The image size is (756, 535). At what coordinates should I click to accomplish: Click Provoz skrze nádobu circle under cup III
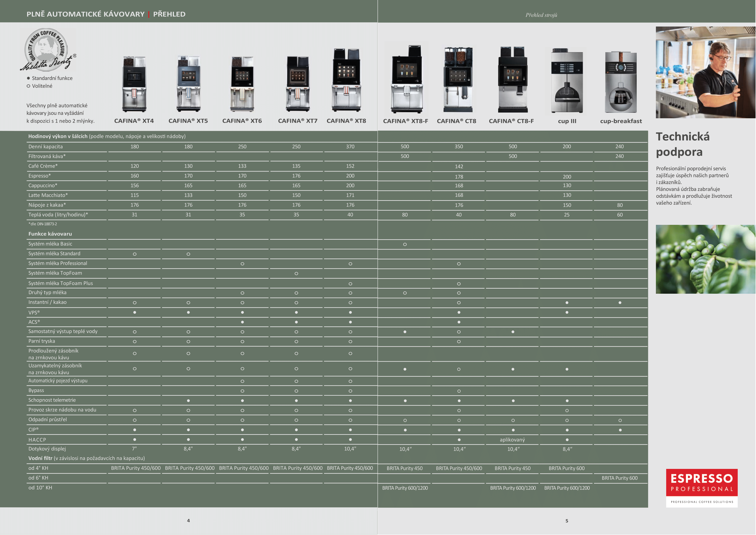click(567, 411)
